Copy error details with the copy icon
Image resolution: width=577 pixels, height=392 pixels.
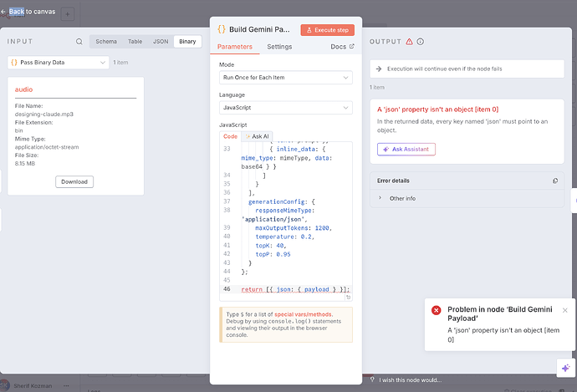pyautogui.click(x=555, y=181)
